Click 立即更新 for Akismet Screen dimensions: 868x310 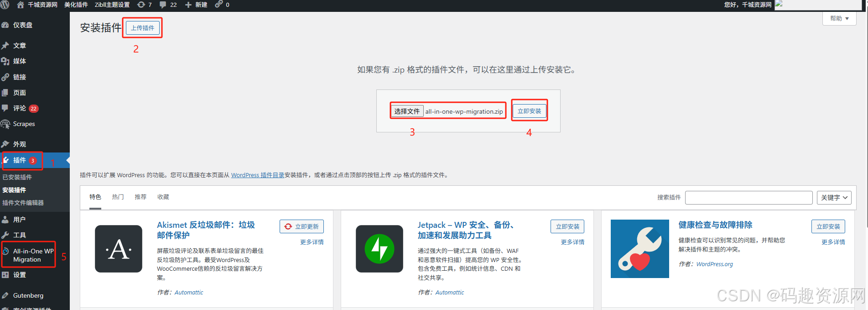coord(301,226)
